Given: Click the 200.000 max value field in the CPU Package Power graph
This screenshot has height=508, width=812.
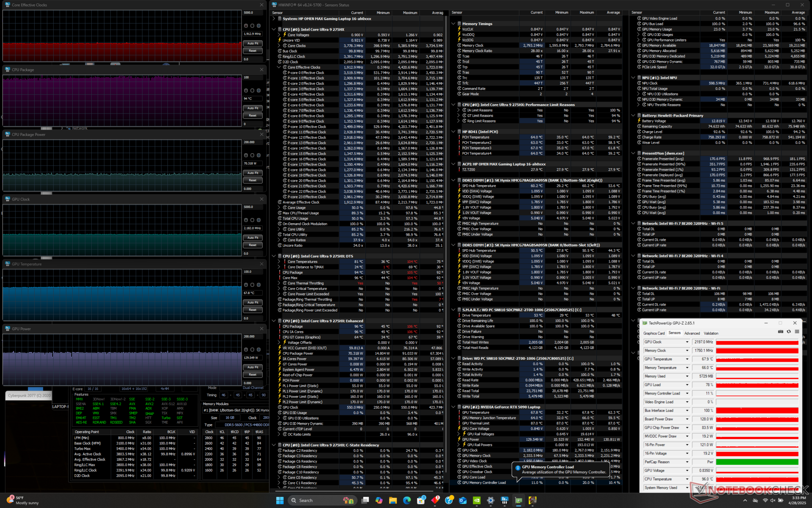Looking at the screenshot, I should [x=253, y=142].
